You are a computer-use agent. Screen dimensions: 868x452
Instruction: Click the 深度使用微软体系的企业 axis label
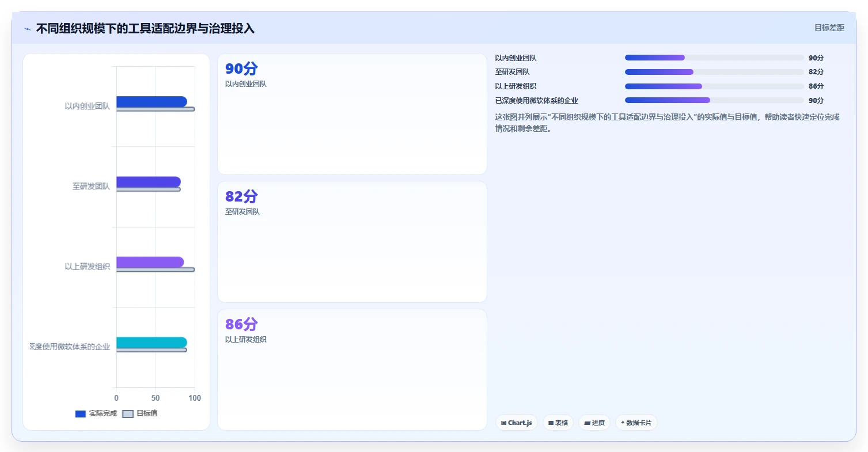coord(70,347)
